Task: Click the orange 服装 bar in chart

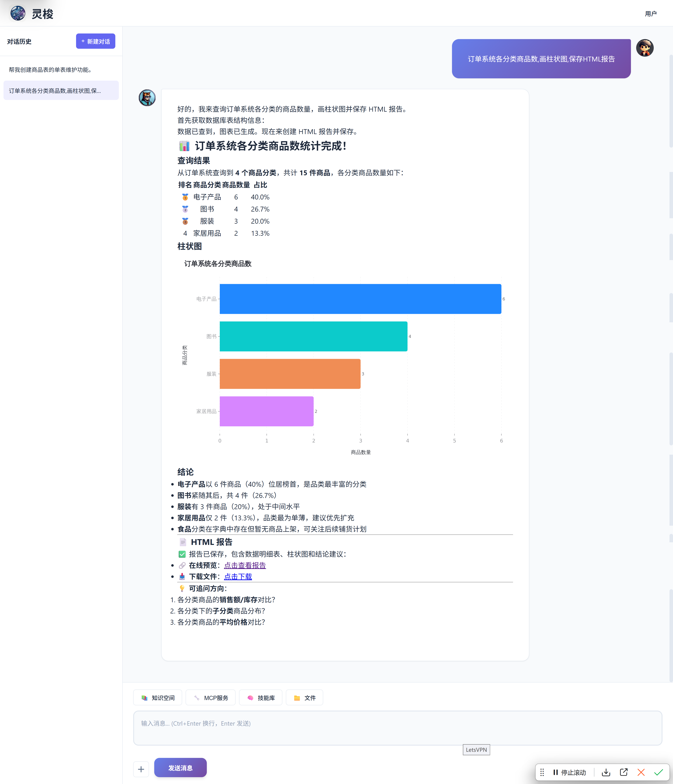Action: click(x=290, y=374)
